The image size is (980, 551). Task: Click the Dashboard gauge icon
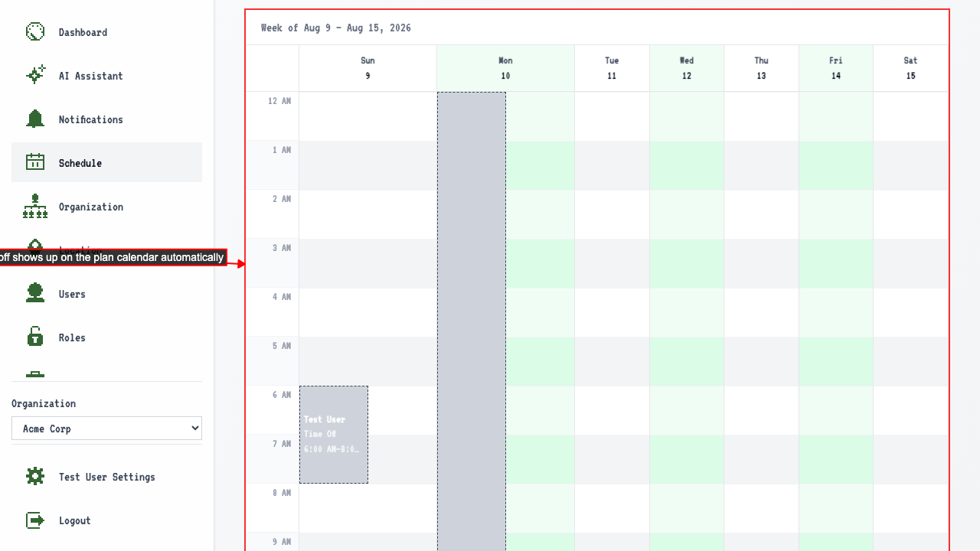[35, 31]
